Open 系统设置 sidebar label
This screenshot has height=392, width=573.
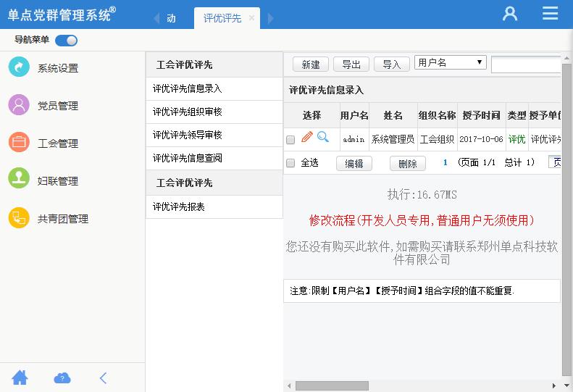click(58, 68)
